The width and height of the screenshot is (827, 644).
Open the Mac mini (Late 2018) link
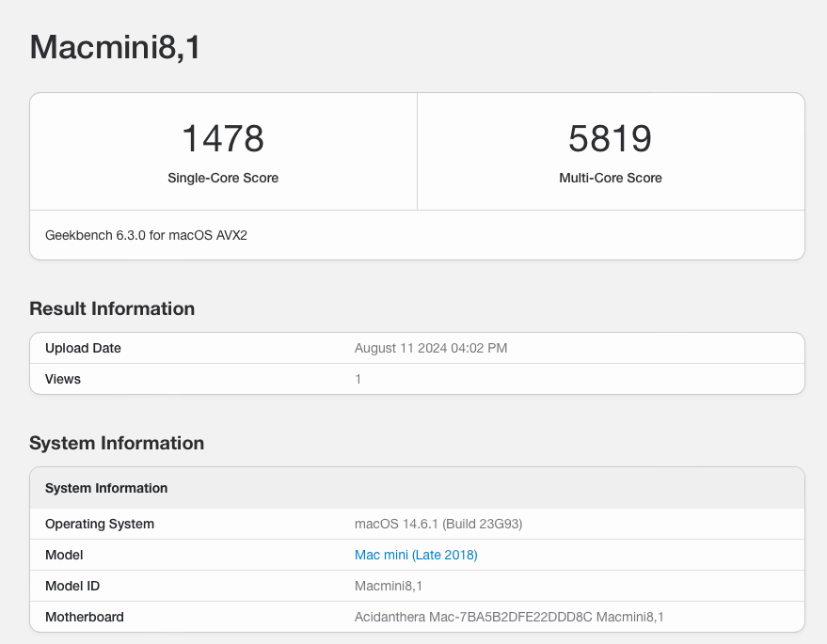click(x=416, y=555)
